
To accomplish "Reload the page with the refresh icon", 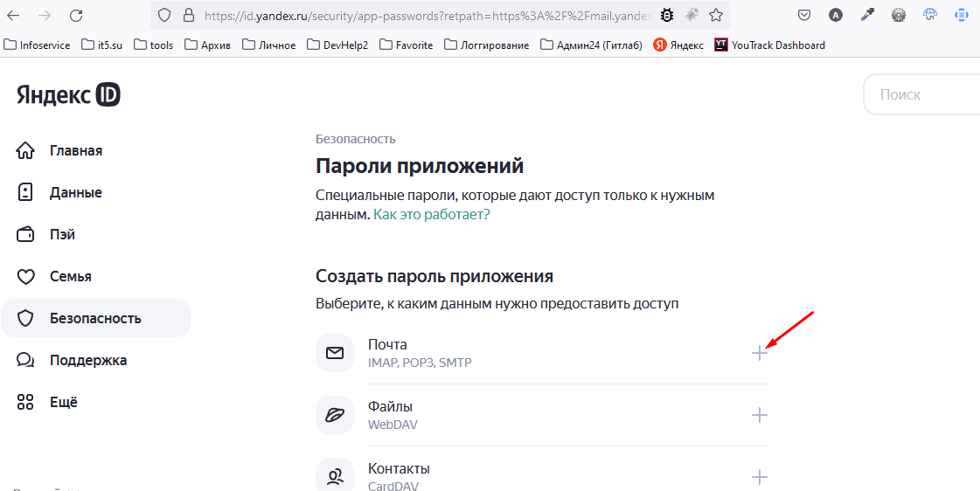I will [x=76, y=15].
